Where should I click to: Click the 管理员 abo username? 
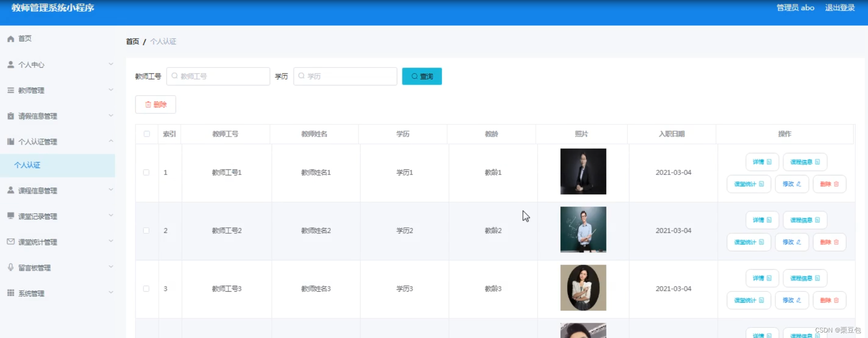point(796,8)
